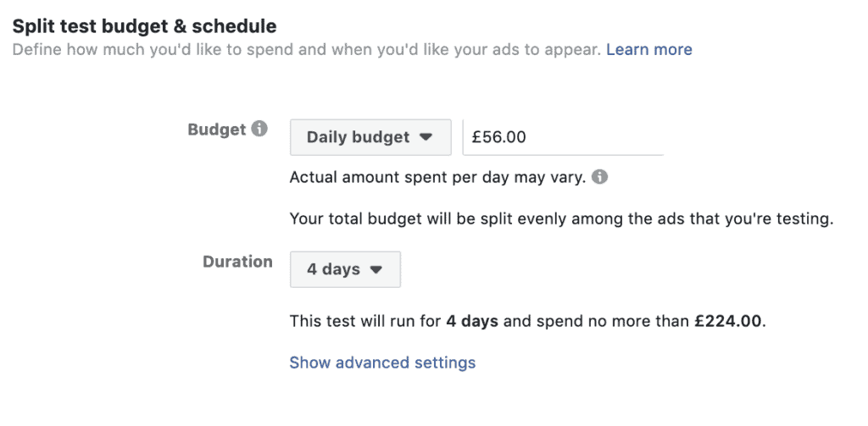Open the Learn more link
The height and width of the screenshot is (426, 868).
point(648,50)
